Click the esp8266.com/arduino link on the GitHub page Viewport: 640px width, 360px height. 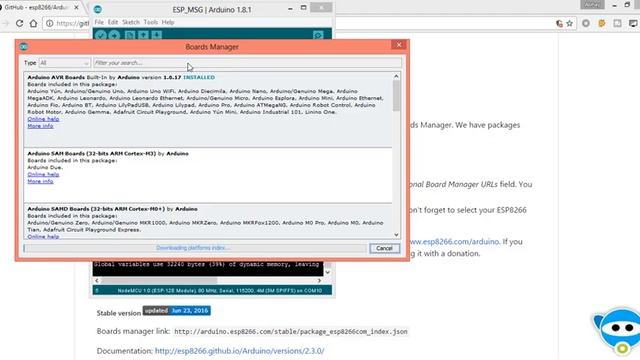click(x=454, y=242)
